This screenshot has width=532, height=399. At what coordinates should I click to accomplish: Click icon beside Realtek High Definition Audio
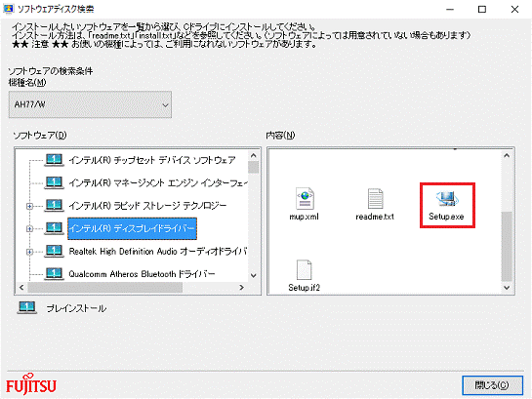[54, 251]
